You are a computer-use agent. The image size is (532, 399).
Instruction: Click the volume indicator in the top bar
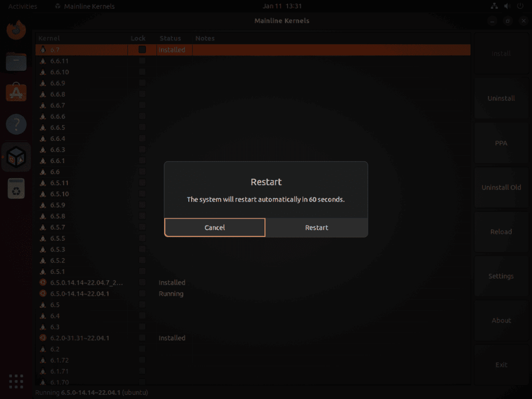[507, 6]
